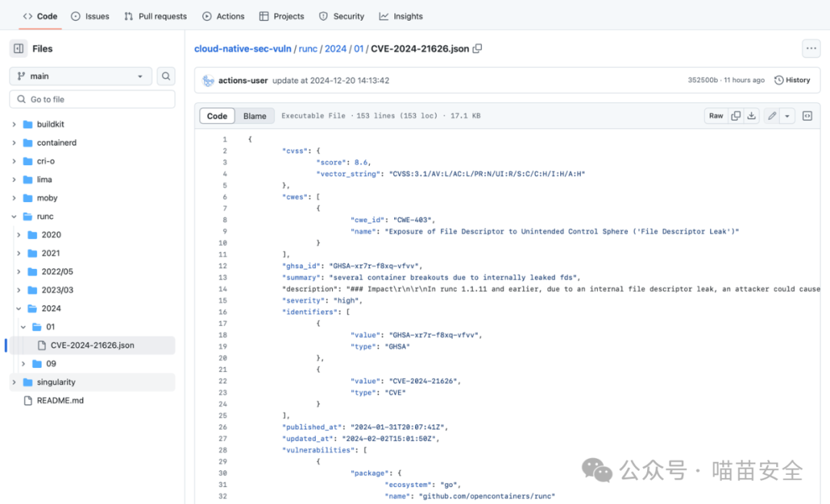Expand the containerd folder chevron
Screen dimensions: 830x504
click(15, 143)
